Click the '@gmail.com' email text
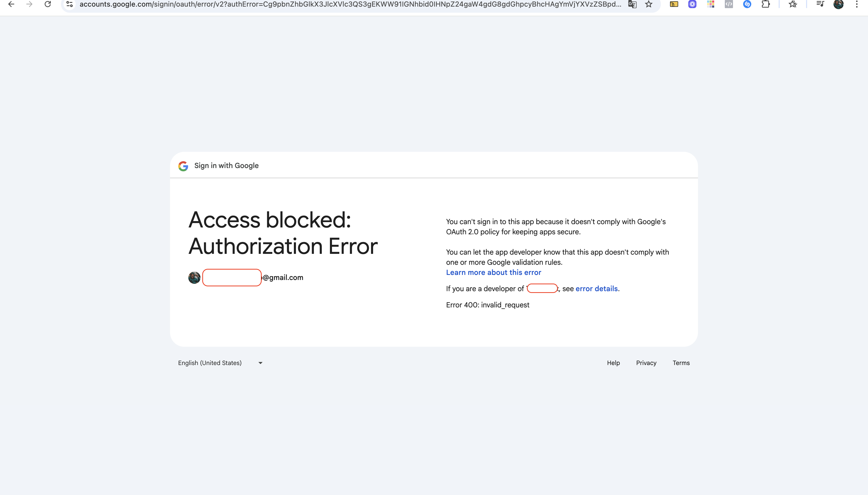Viewport: 868px width, 495px height. coord(283,277)
